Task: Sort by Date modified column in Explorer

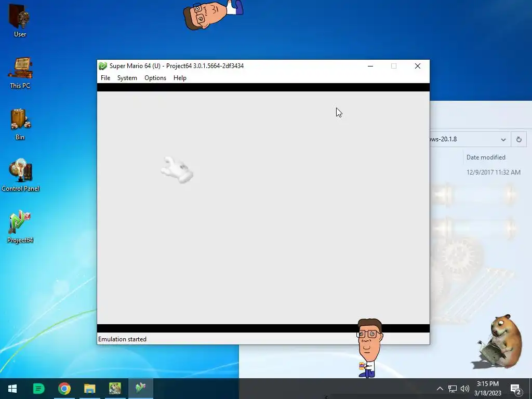Action: click(x=486, y=157)
